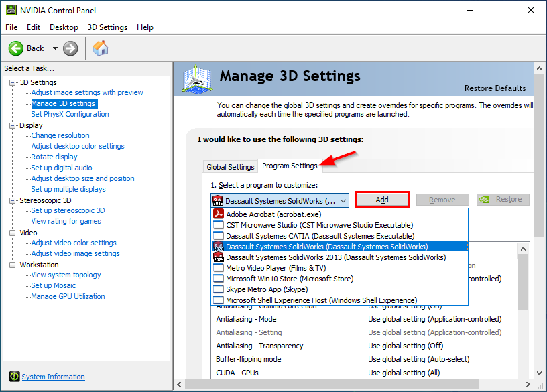Click the Manage 3D Settings header icon

pos(198,80)
